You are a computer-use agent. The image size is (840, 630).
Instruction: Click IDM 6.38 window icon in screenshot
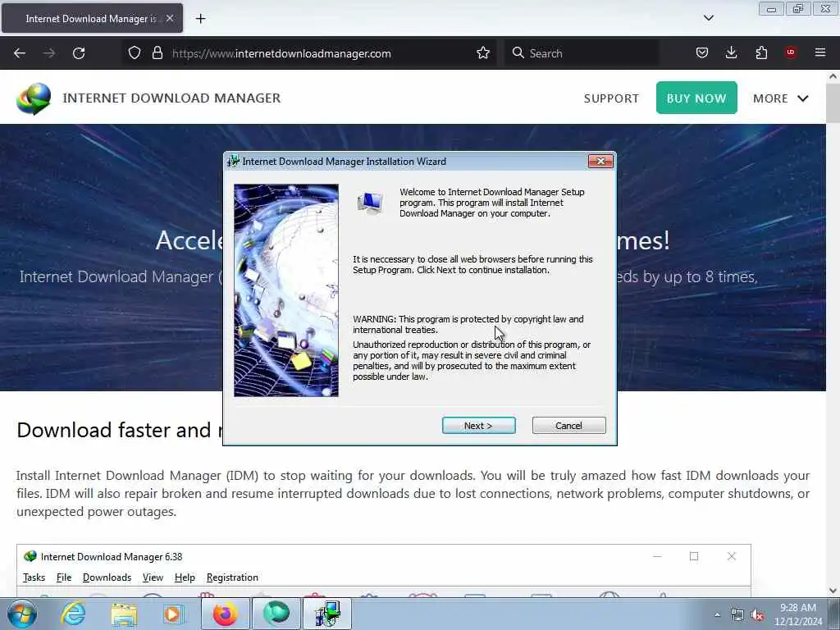(x=30, y=557)
